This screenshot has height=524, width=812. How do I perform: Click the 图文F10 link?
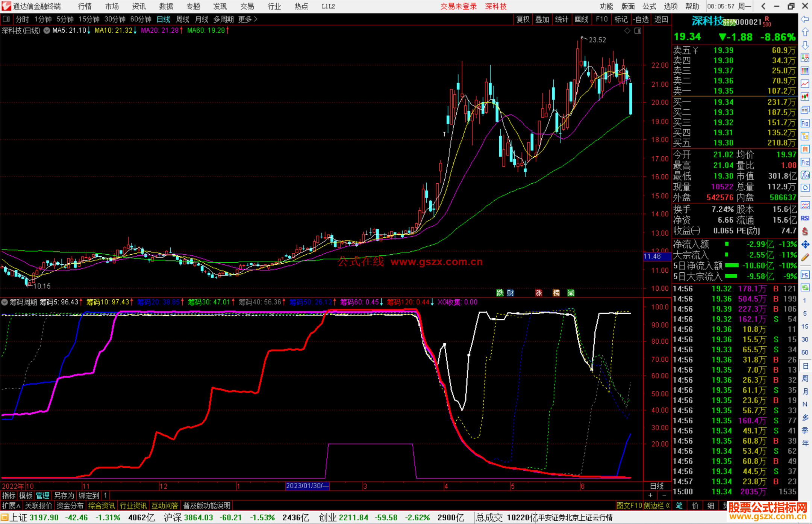629,506
